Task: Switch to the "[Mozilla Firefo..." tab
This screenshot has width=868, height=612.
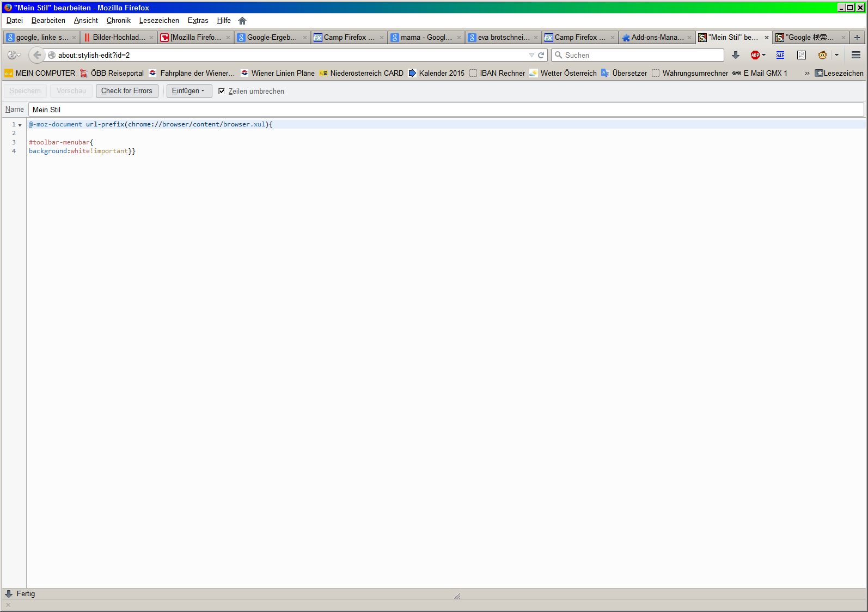Action: click(x=195, y=38)
